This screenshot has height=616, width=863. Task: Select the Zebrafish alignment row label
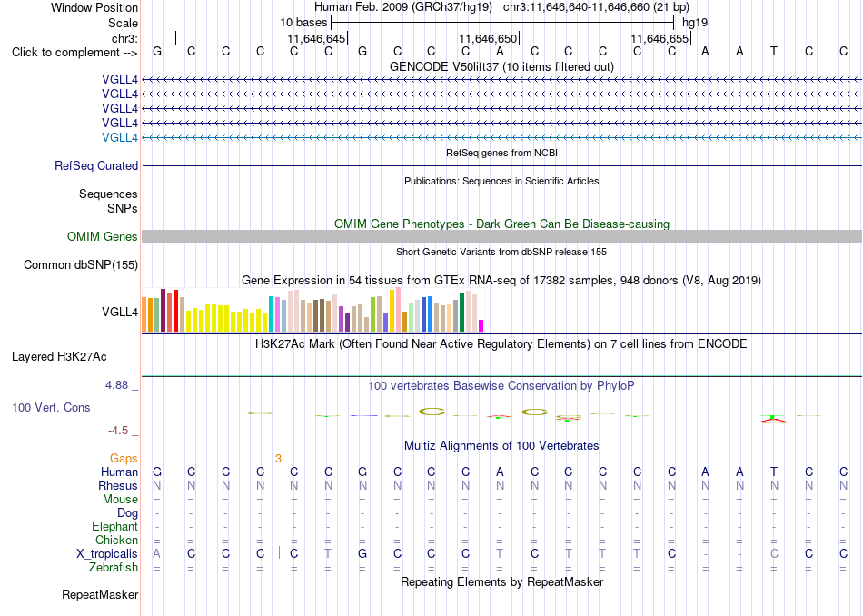tap(114, 568)
